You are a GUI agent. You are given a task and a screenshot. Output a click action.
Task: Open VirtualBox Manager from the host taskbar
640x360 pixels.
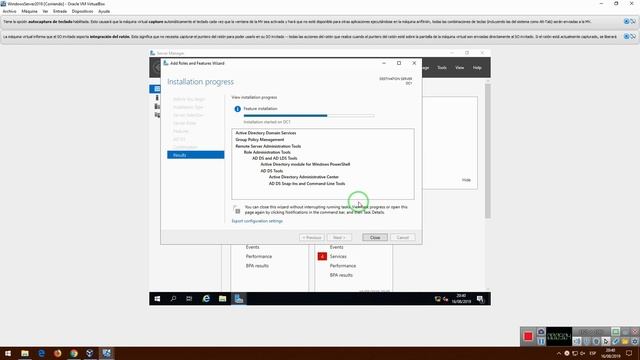(90, 353)
